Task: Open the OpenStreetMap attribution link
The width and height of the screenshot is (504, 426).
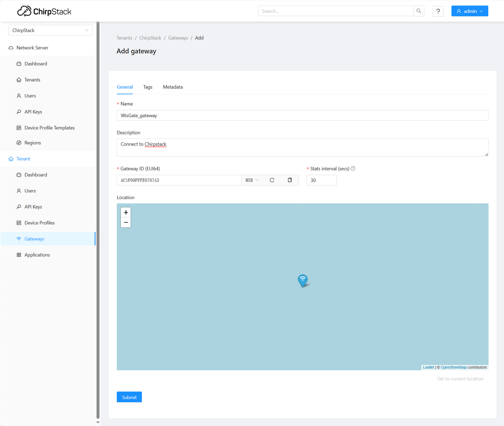Action: point(454,367)
